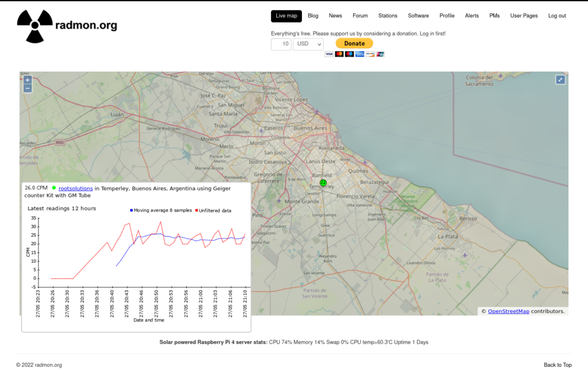This screenshot has width=588, height=381.
Task: Open the Blog menu item
Action: [x=313, y=16]
